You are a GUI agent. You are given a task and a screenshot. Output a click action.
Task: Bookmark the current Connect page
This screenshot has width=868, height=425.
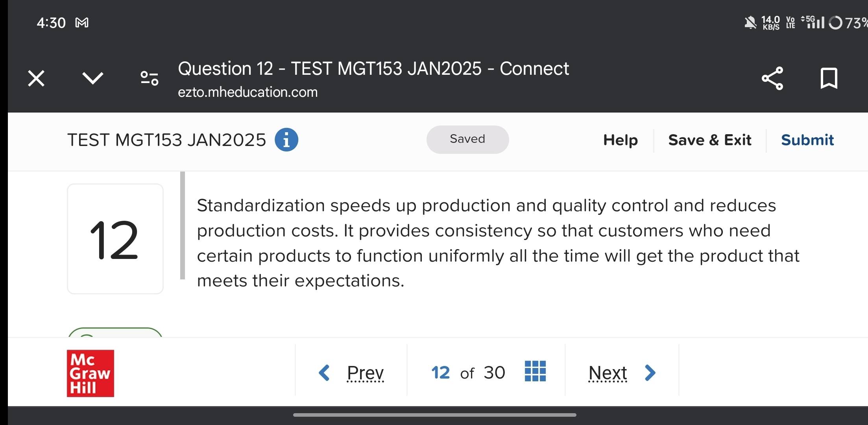tap(828, 78)
